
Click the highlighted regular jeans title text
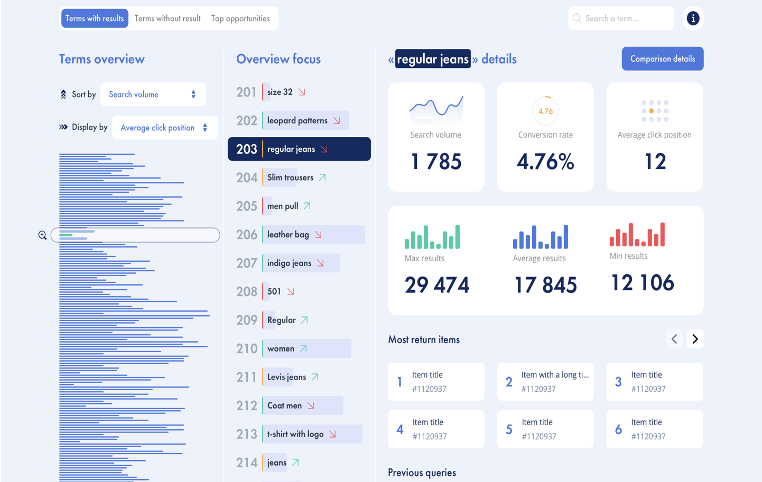pos(433,59)
